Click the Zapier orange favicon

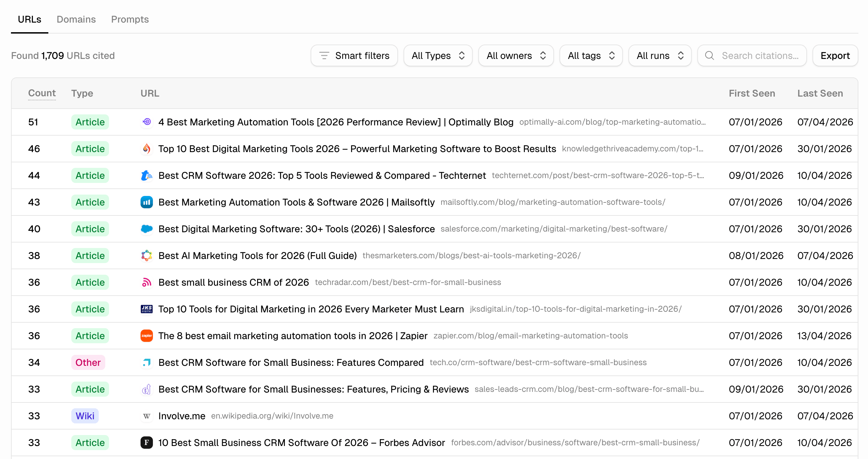(147, 336)
